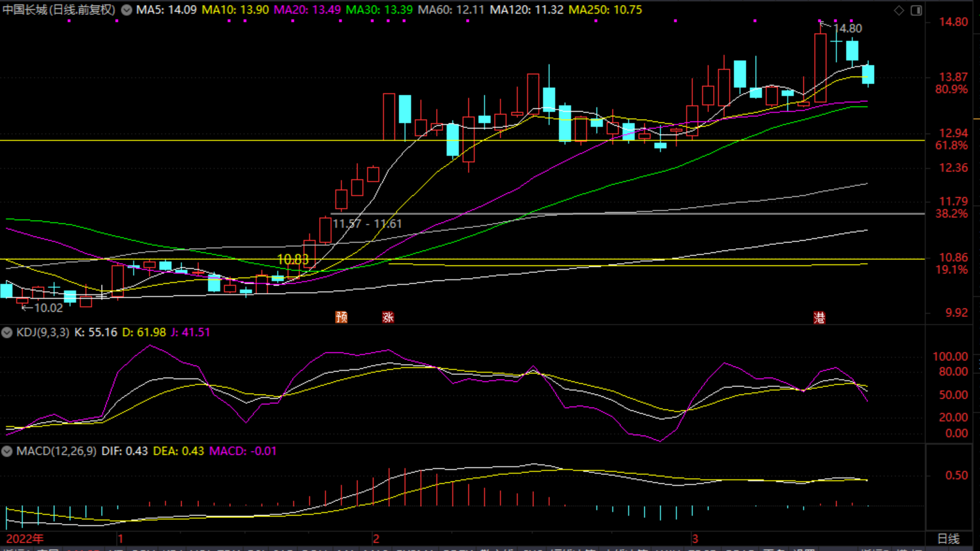980x551 pixels.
Task: Click the 11.57 - 11.61 gap label
Action: tap(367, 224)
